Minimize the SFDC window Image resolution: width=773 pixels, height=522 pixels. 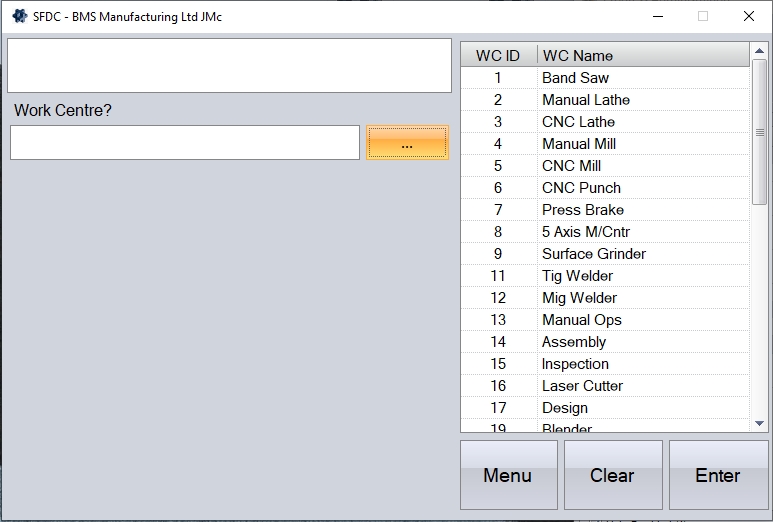(x=658, y=16)
